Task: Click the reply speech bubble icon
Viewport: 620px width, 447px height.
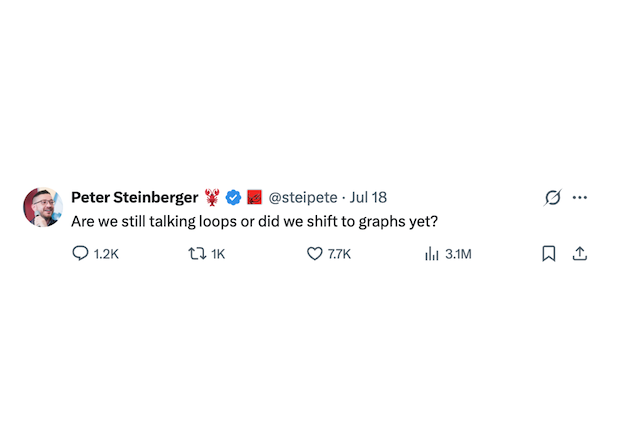Action: (80, 253)
